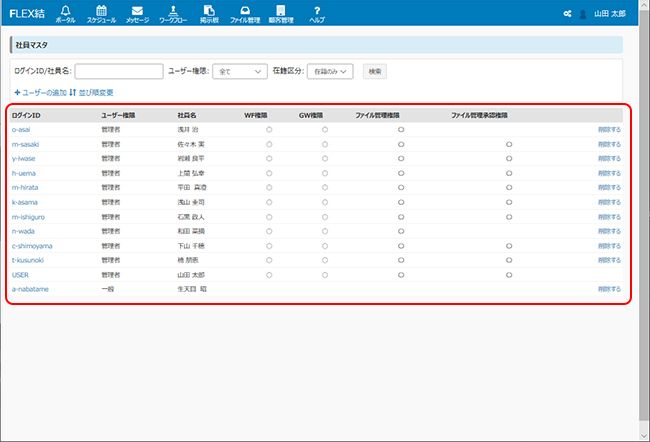
Task: Click the settings gears icon
Action: click(x=568, y=14)
